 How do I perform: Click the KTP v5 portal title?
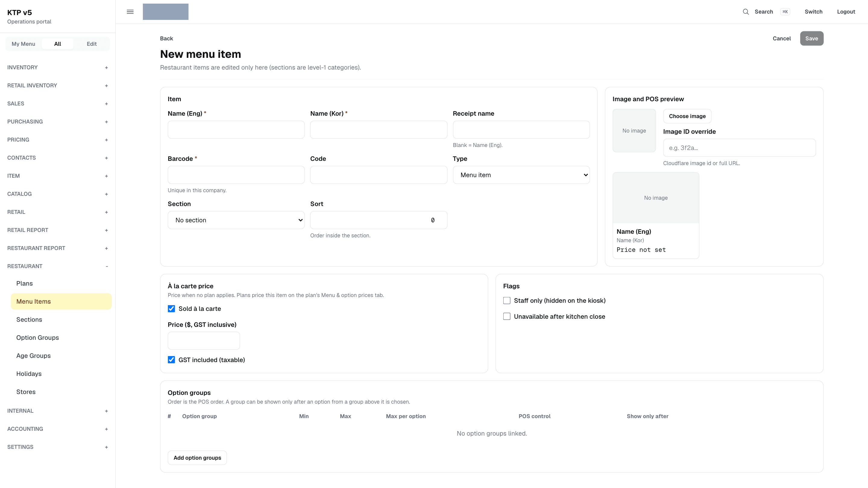pyautogui.click(x=20, y=12)
